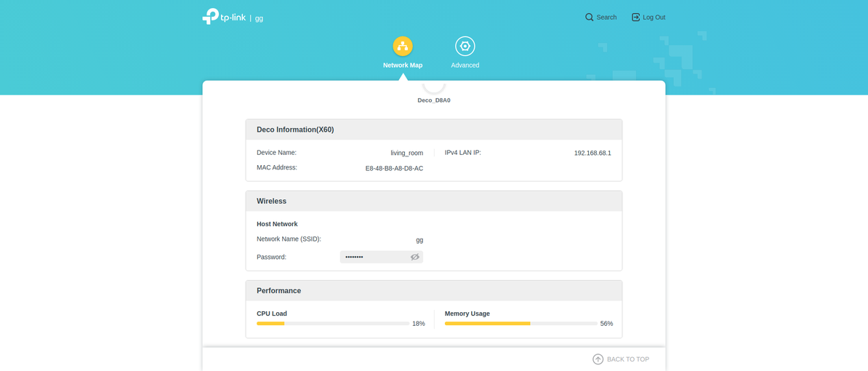
Task: Switch to the Advanced tab label
Action: click(x=465, y=65)
